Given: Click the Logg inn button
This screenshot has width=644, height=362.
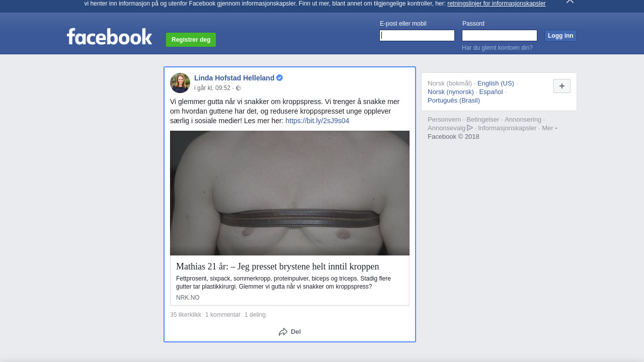Looking at the screenshot, I should coord(560,36).
